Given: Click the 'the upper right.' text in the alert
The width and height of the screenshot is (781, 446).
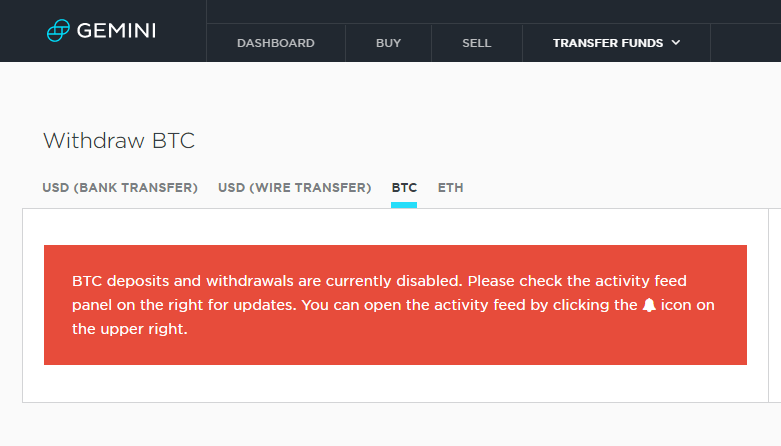Looking at the screenshot, I should pyautogui.click(x=130, y=329).
